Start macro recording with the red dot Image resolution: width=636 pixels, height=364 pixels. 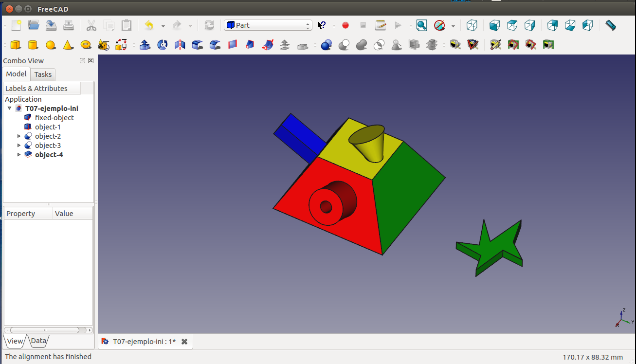345,25
